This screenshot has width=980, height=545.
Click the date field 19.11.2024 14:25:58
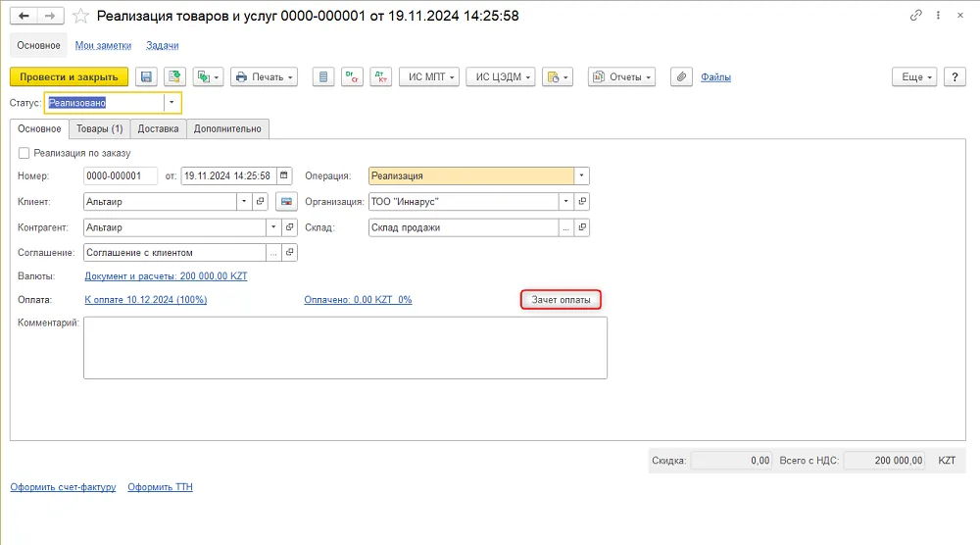point(228,176)
